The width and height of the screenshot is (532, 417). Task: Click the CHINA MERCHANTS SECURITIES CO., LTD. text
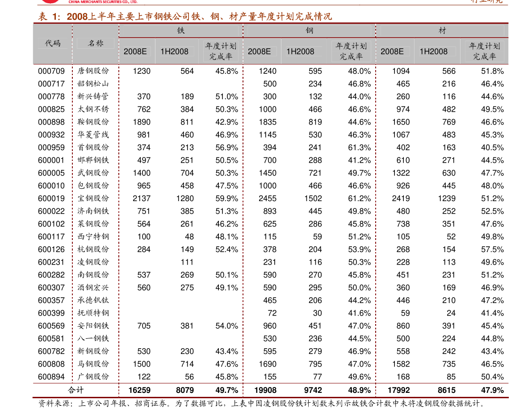(104, 2)
